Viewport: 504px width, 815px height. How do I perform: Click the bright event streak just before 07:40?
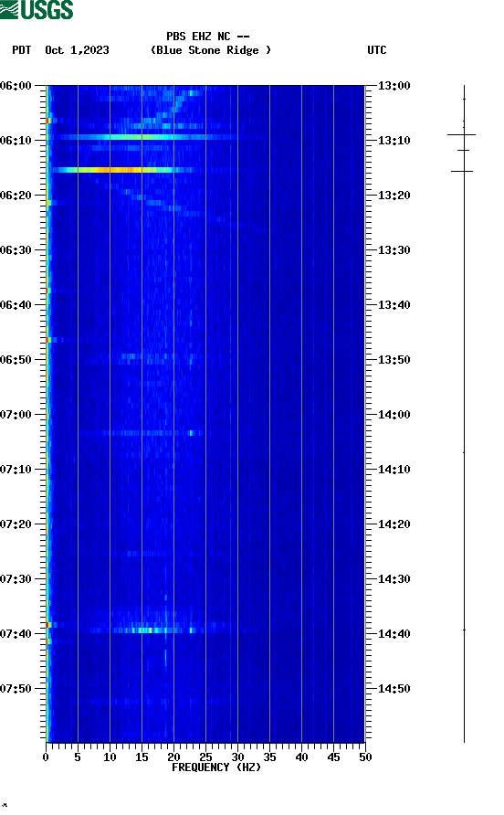151,630
